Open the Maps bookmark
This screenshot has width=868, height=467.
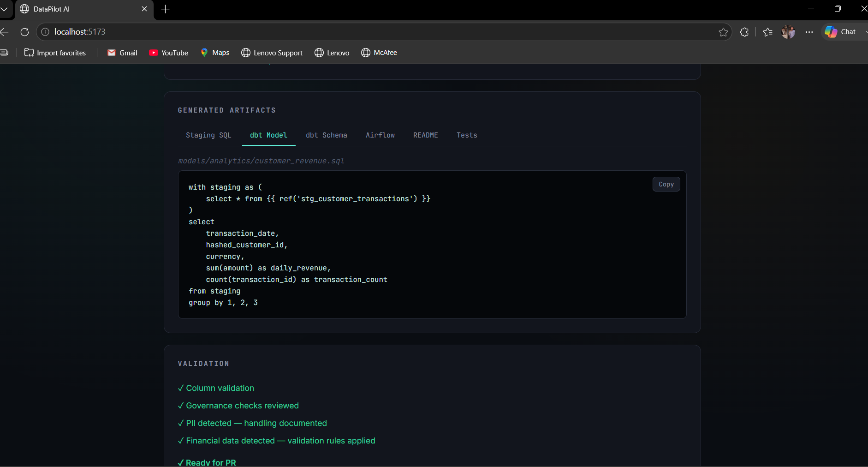(x=215, y=53)
